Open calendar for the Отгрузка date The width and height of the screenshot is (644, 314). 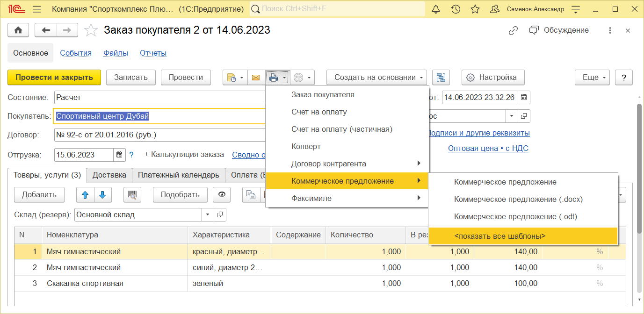pos(119,155)
